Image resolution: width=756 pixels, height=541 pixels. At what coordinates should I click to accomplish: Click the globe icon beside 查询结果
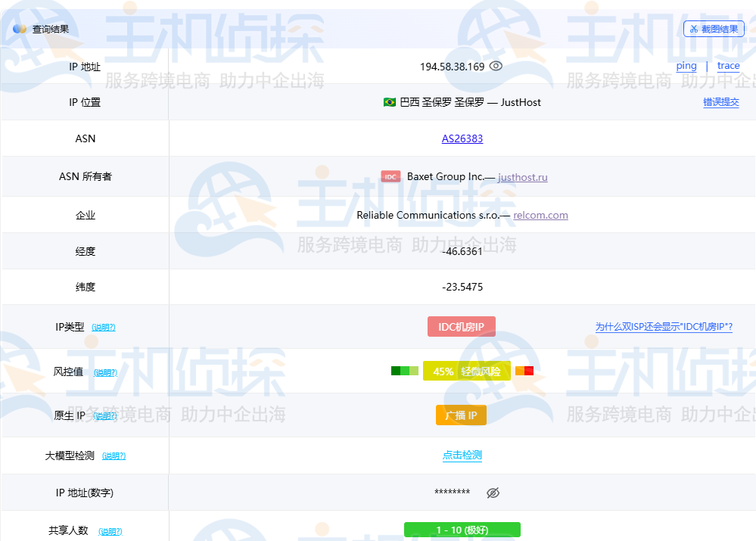click(x=18, y=28)
